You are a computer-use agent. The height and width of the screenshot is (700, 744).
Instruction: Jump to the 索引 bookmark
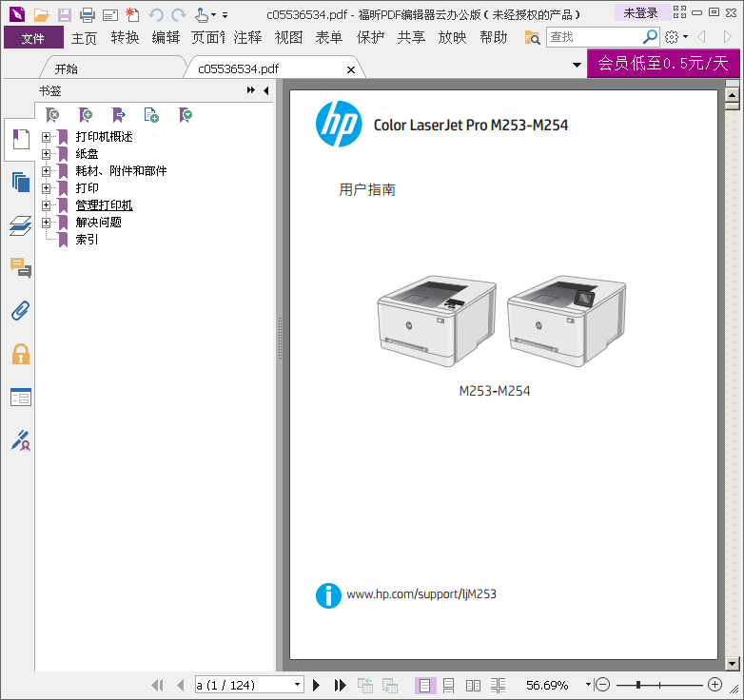click(x=87, y=240)
